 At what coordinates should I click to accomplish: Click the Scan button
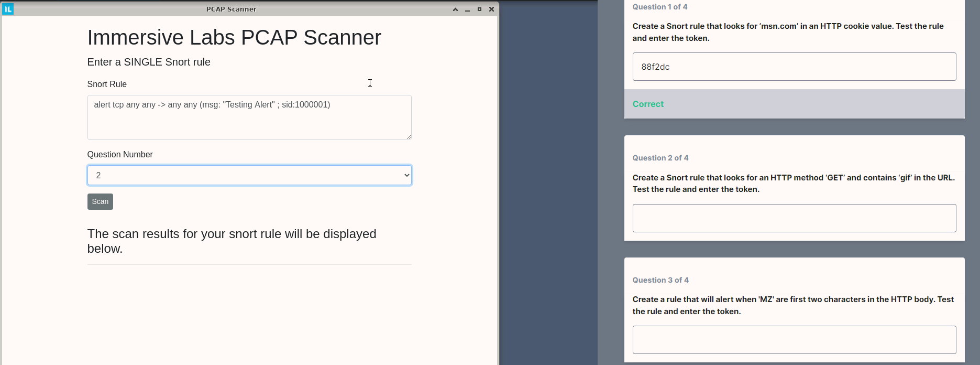point(100,201)
